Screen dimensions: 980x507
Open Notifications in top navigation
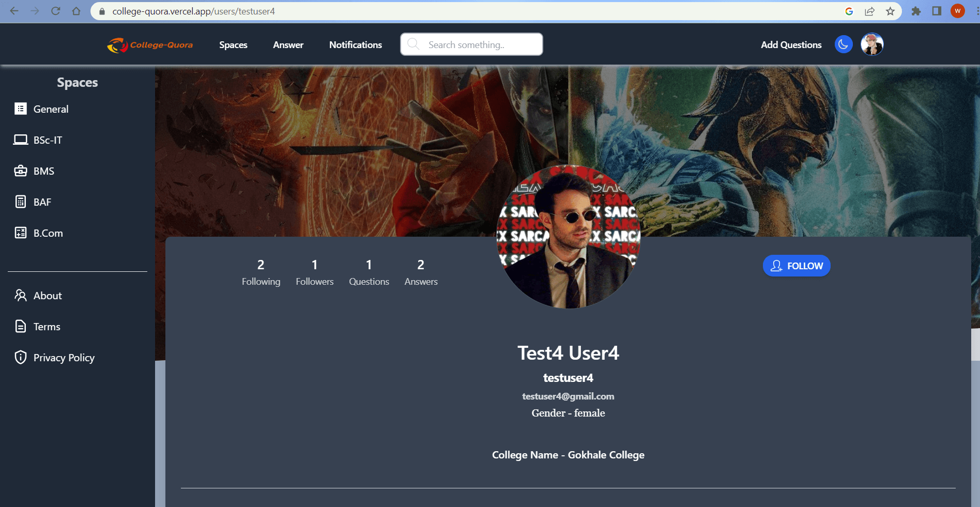356,45
